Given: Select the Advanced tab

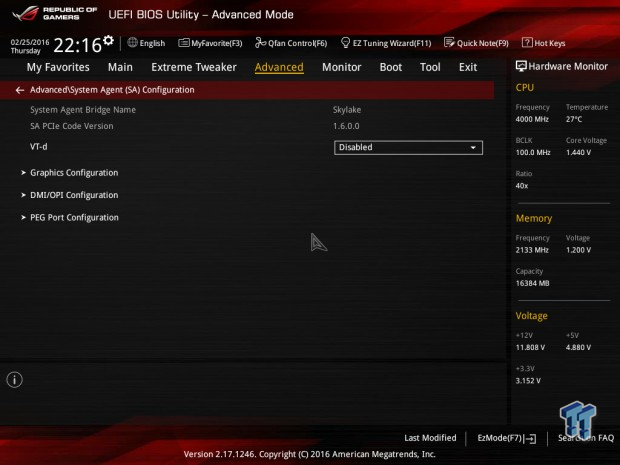Looking at the screenshot, I should pos(279,67).
